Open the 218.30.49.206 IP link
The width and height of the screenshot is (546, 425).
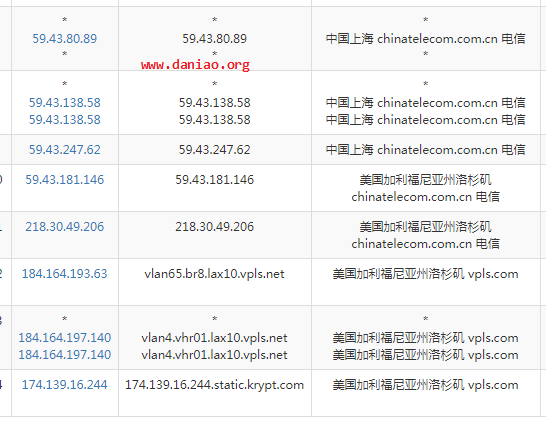[x=65, y=227]
